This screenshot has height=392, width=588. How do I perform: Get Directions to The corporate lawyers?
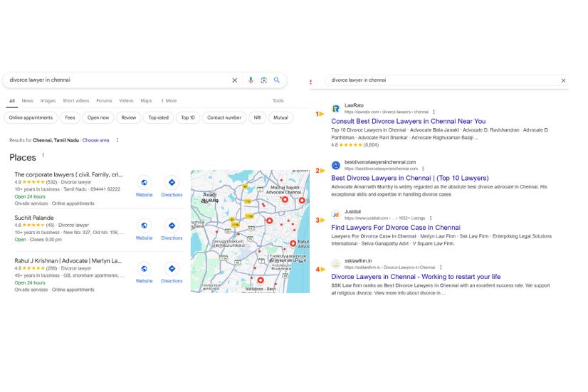(172, 183)
